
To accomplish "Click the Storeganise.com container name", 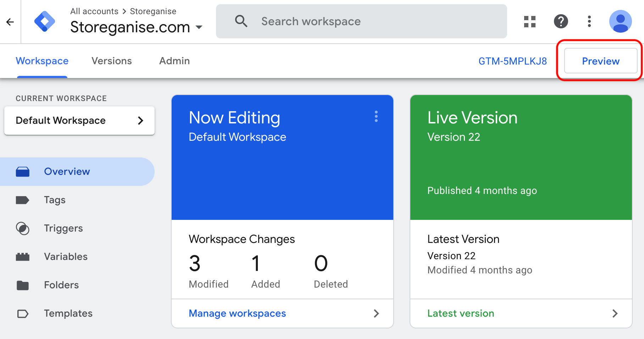I will point(130,27).
